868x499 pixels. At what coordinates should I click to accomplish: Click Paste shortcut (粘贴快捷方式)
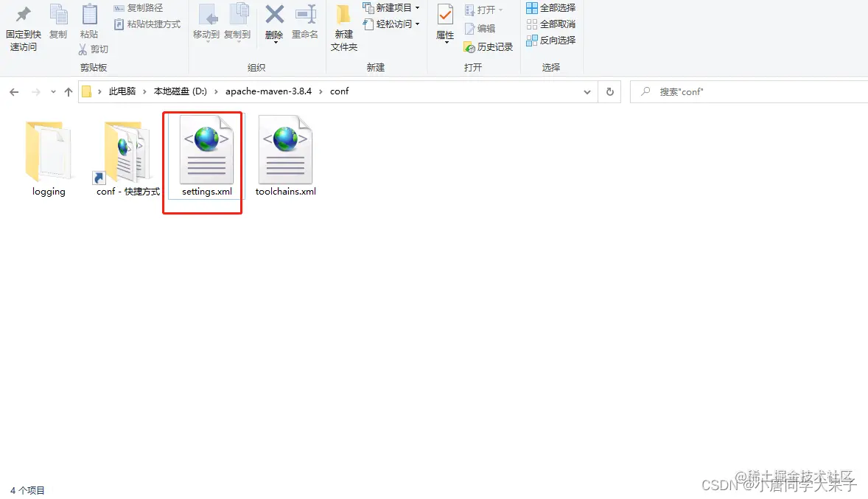(x=147, y=24)
